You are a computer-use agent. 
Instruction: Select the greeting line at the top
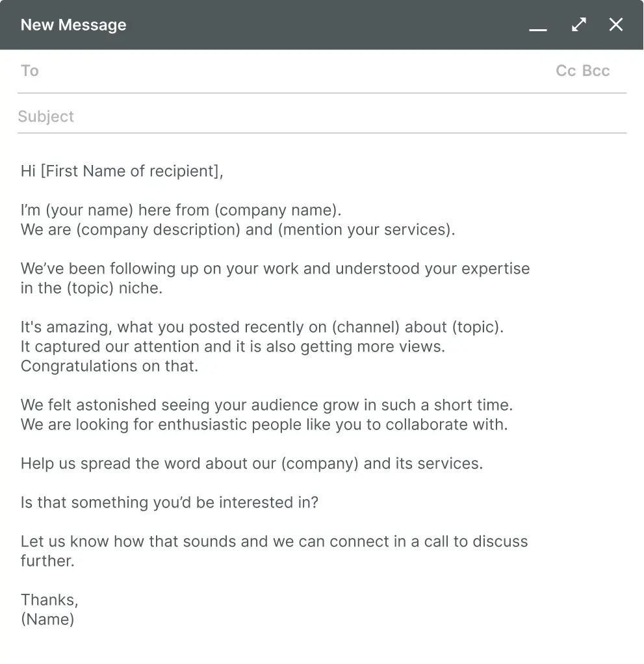(x=122, y=171)
